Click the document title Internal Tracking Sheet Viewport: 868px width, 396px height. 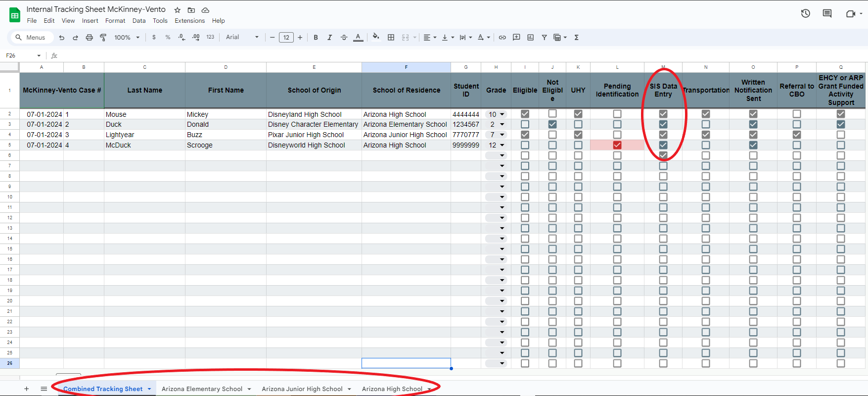tap(96, 9)
